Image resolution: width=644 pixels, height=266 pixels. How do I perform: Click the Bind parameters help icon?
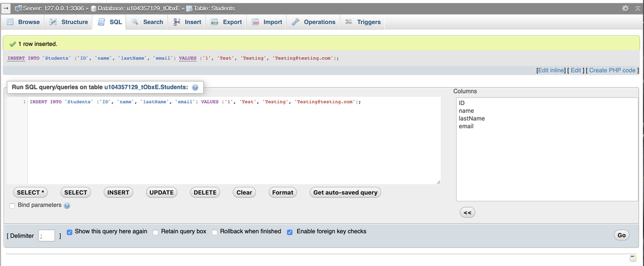pyautogui.click(x=67, y=206)
